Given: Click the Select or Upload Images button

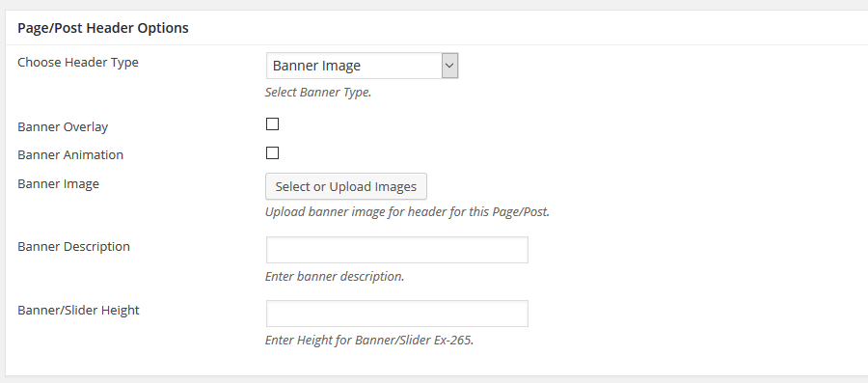Looking at the screenshot, I should tap(346, 186).
